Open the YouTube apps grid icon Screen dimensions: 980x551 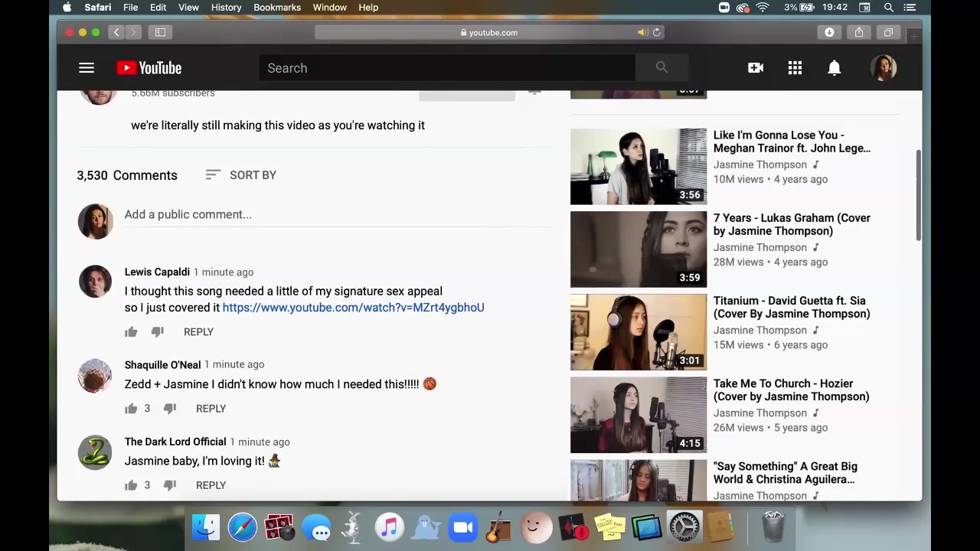coord(795,68)
